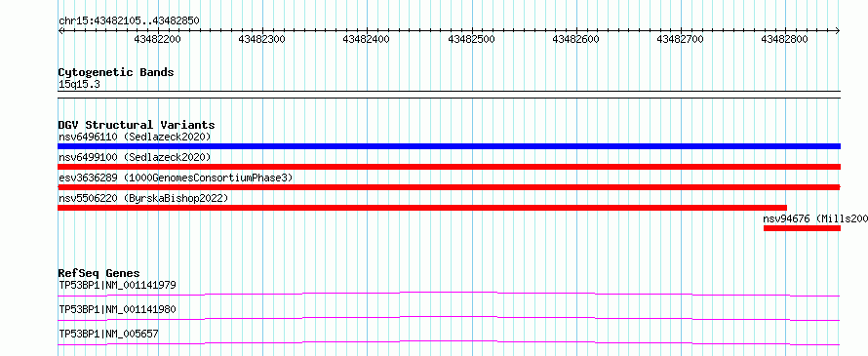Click the cytogenetic band 15q15.3 horizontal bar

449,95
